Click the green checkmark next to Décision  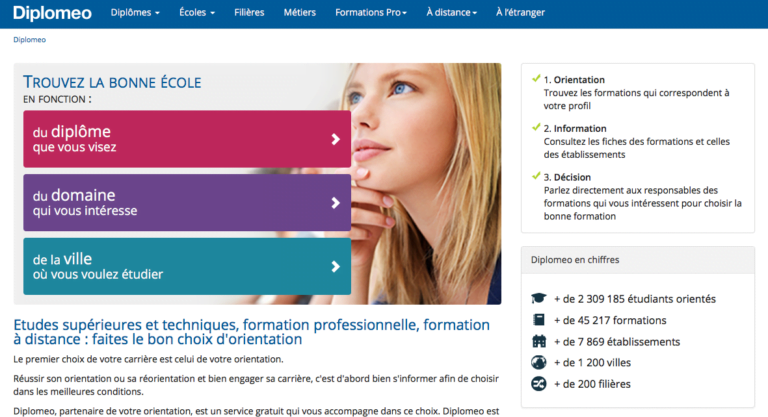click(535, 177)
